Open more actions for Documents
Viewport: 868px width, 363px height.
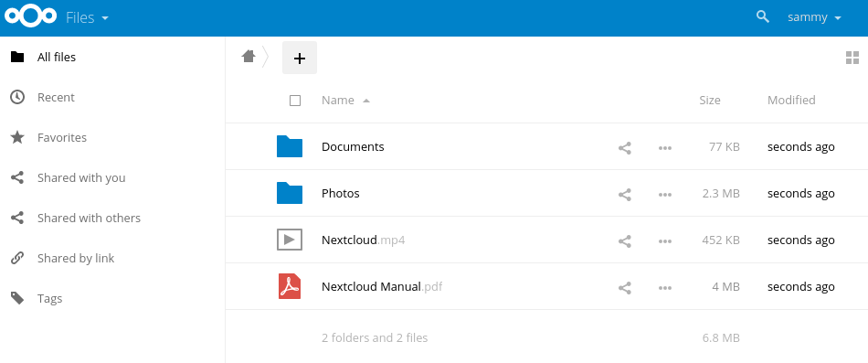(x=665, y=148)
